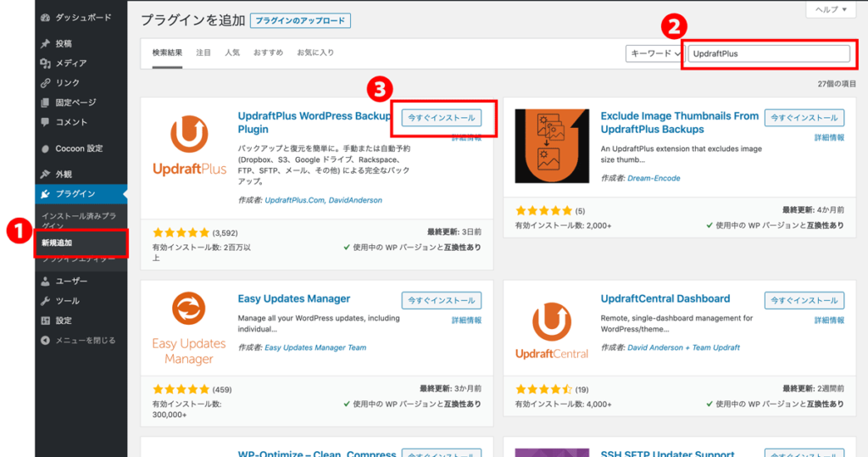Click the plug icon beside プラグイン

[46, 194]
